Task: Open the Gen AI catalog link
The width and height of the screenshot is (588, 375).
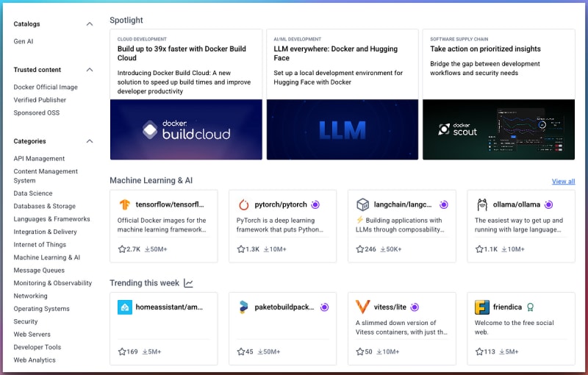Action: pyautogui.click(x=24, y=41)
